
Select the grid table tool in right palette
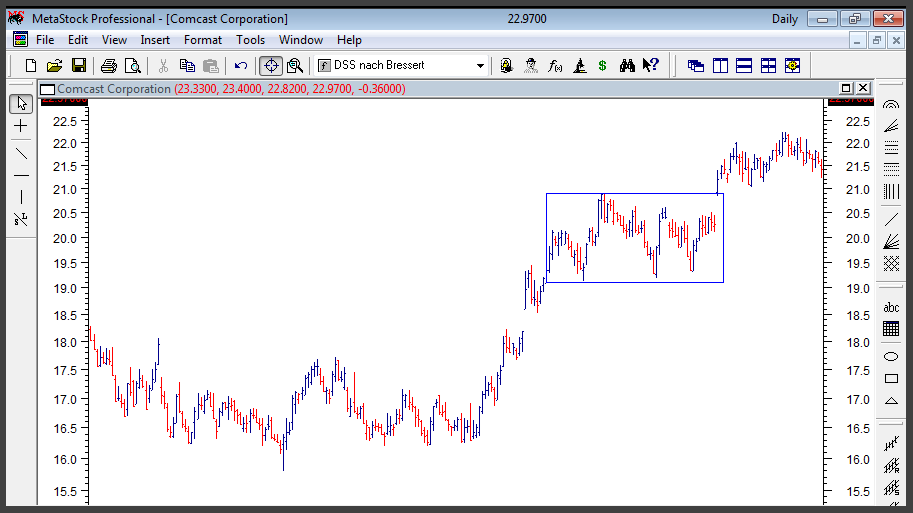pos(891,328)
